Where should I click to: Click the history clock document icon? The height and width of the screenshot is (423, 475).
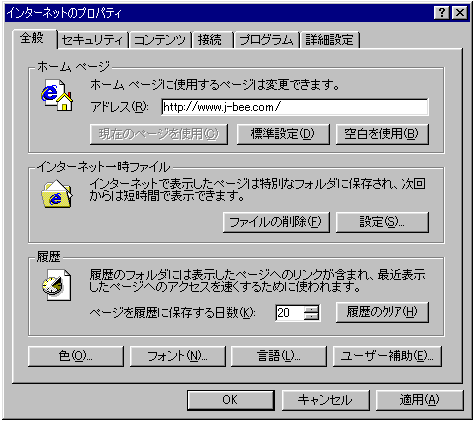point(57,285)
